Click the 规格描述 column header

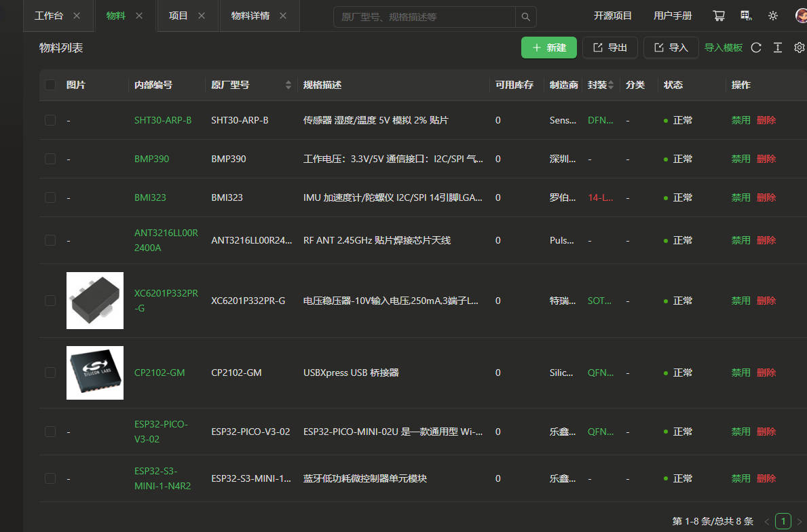[322, 85]
